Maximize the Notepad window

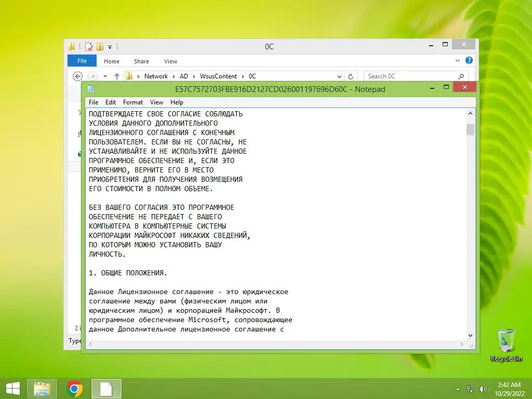446,87
